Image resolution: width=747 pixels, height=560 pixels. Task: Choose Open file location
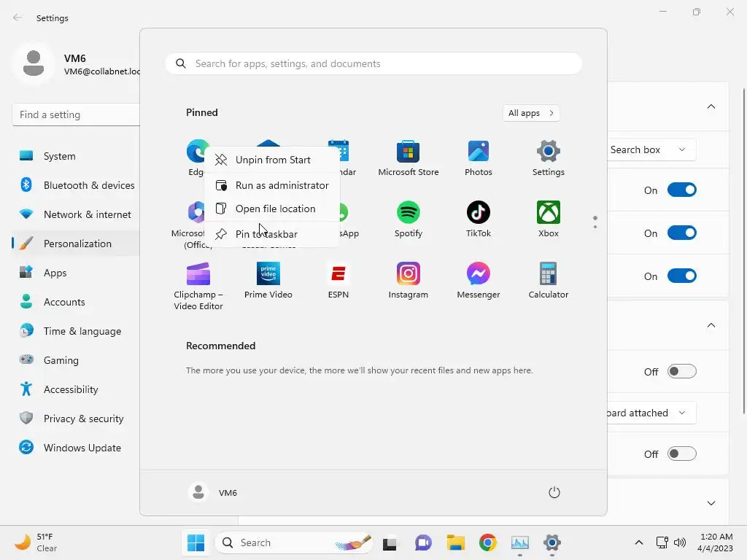[x=272, y=209]
